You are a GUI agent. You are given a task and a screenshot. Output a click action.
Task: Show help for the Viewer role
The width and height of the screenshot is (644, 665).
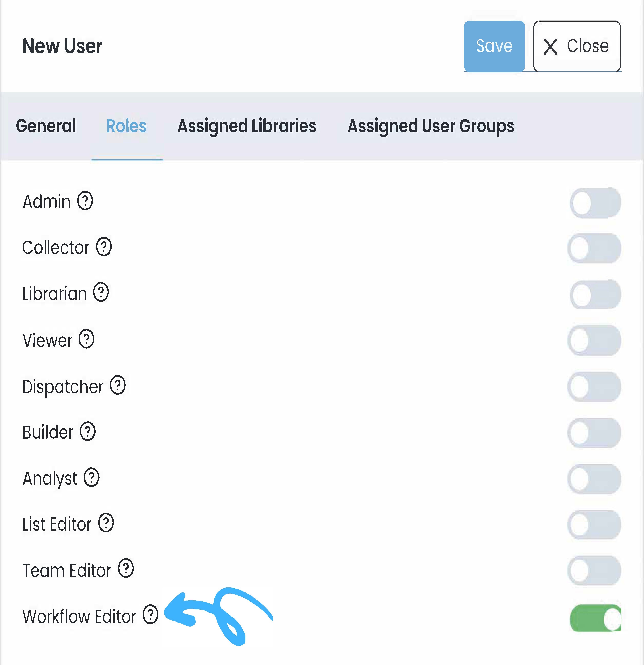tap(86, 339)
